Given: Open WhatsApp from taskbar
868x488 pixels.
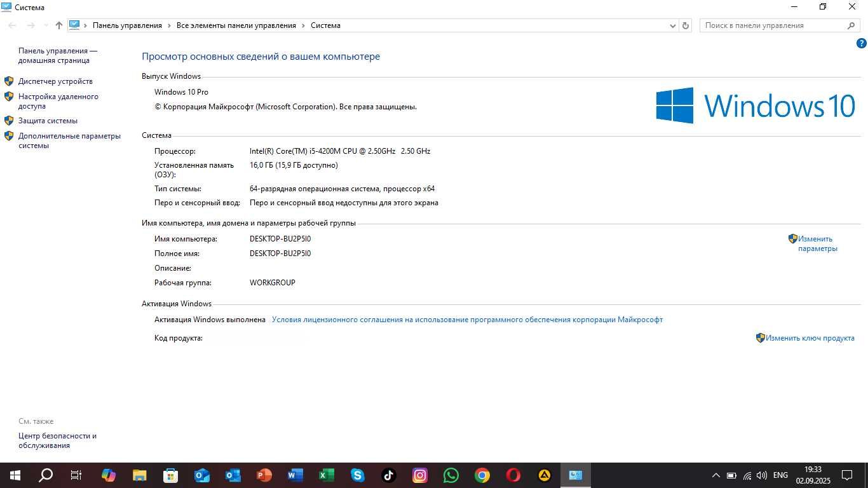Looking at the screenshot, I should 451,475.
